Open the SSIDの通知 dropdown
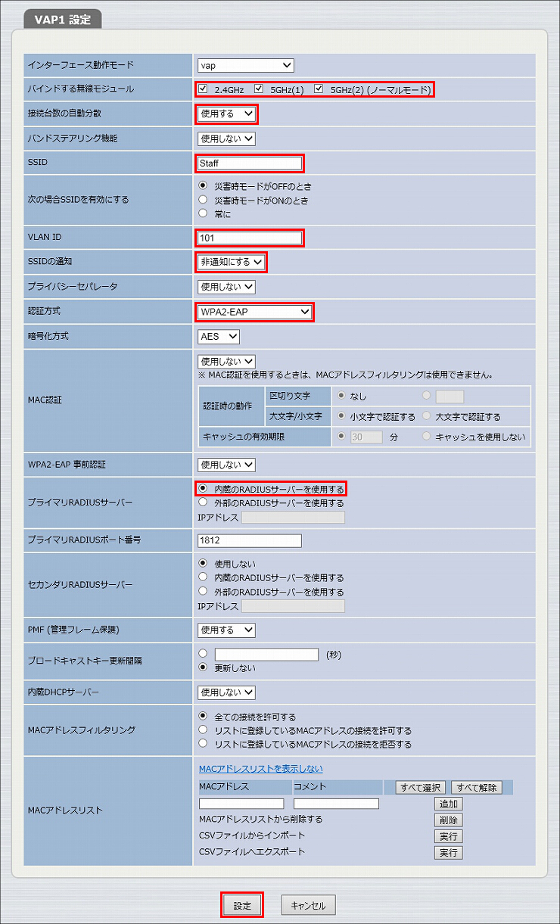The image size is (560, 924). tap(231, 262)
